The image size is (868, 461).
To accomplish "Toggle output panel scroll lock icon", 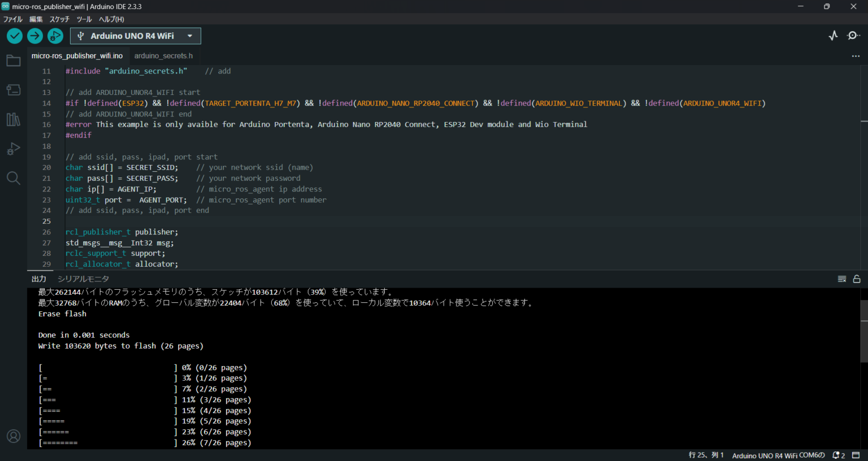I will (857, 279).
